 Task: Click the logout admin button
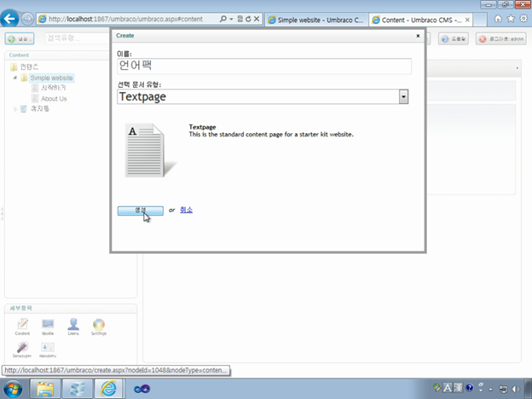[x=501, y=39]
